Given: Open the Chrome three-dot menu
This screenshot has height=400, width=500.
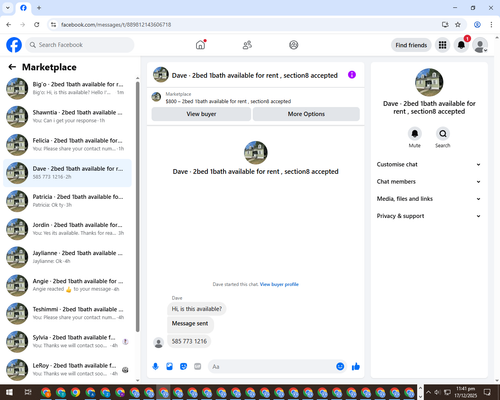Looking at the screenshot, I should click(491, 25).
